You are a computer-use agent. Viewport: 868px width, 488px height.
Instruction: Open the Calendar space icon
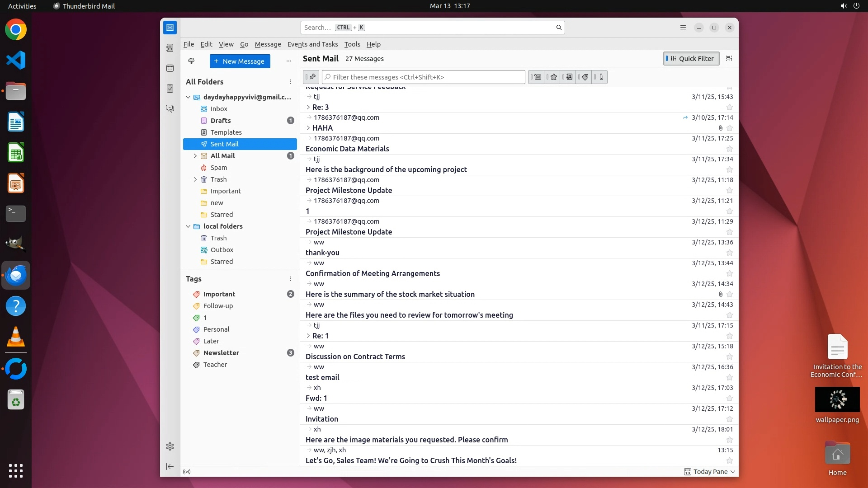tap(170, 68)
